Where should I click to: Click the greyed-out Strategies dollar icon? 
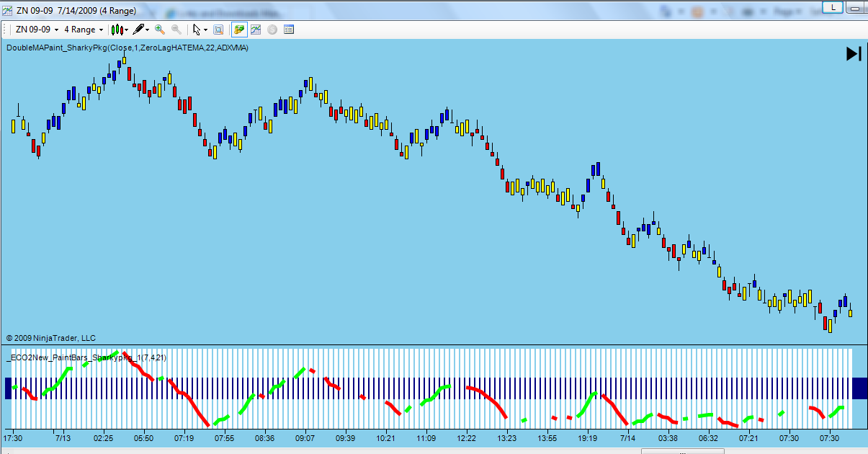pyautogui.click(x=272, y=30)
